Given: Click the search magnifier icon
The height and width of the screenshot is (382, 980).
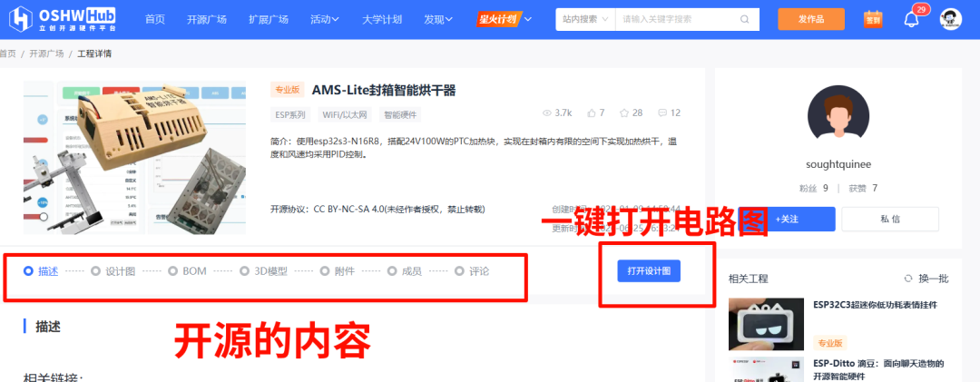Looking at the screenshot, I should point(744,19).
